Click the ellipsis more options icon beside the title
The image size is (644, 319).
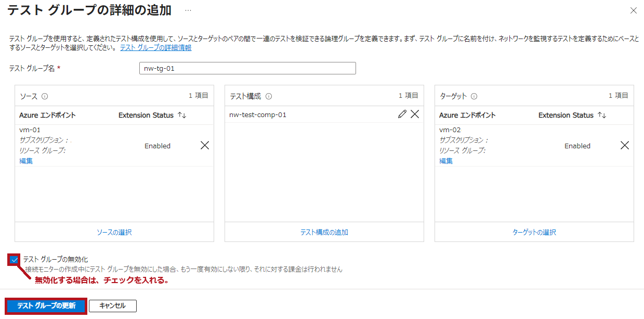point(188,10)
